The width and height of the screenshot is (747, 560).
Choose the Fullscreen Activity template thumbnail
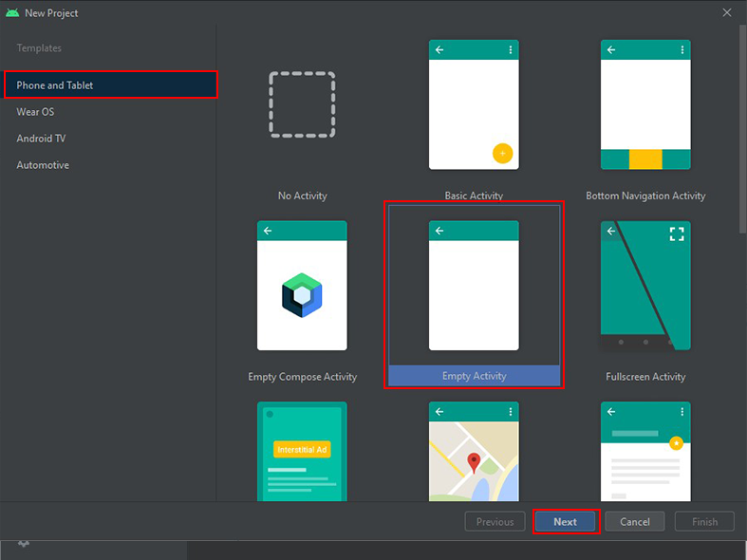click(x=645, y=286)
